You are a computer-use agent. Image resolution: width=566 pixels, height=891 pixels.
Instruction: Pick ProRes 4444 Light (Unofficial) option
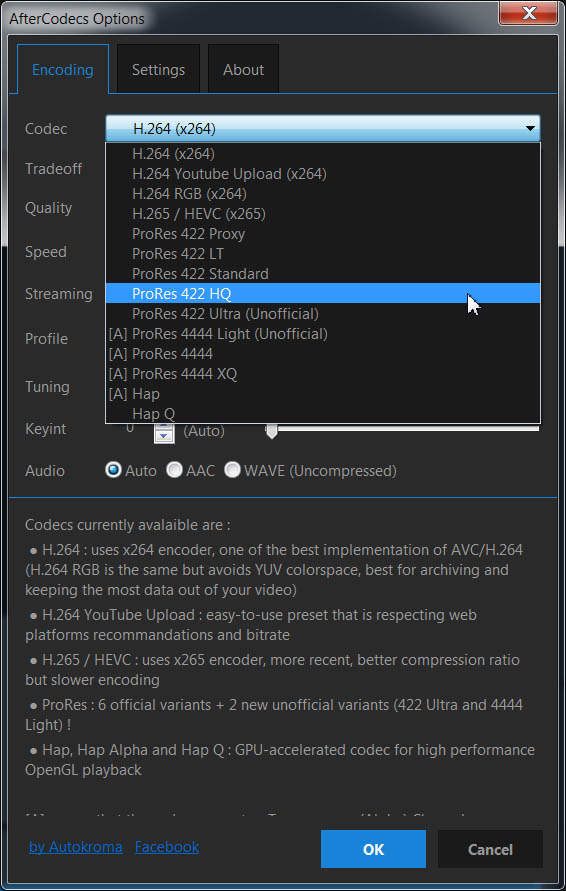click(323, 334)
